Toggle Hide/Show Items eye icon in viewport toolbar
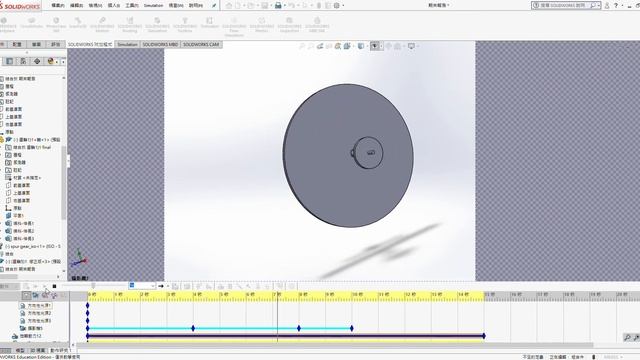The height and width of the screenshot is (360, 640). point(374,46)
